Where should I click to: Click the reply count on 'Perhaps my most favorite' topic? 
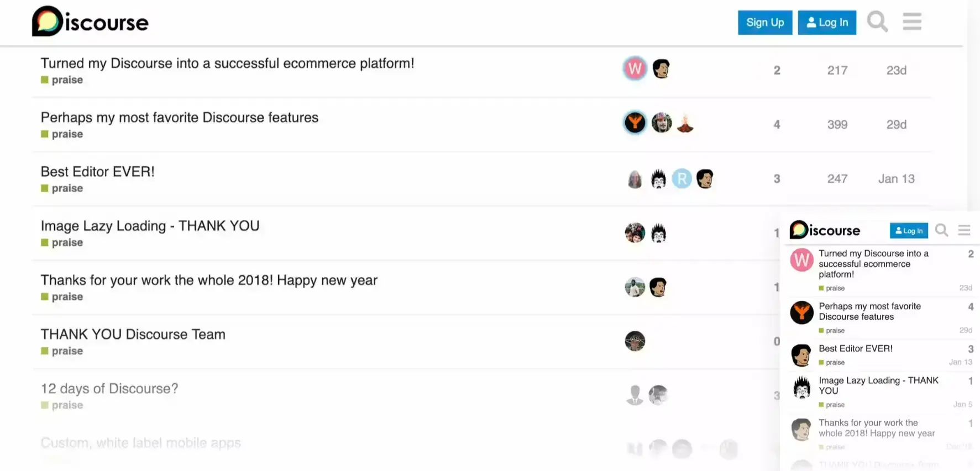pyautogui.click(x=777, y=124)
